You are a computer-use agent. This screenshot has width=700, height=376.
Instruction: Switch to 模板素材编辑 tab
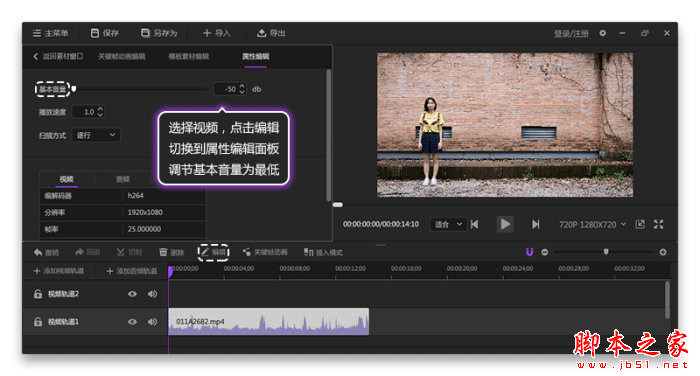point(188,56)
